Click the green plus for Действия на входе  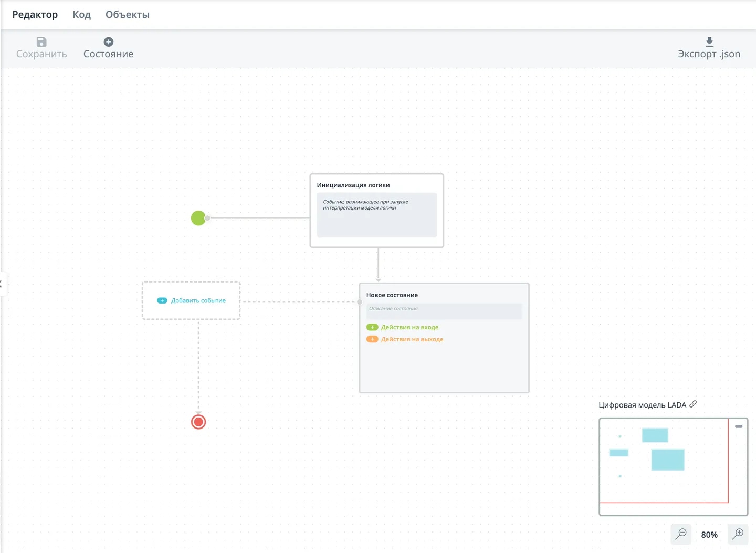pyautogui.click(x=372, y=327)
